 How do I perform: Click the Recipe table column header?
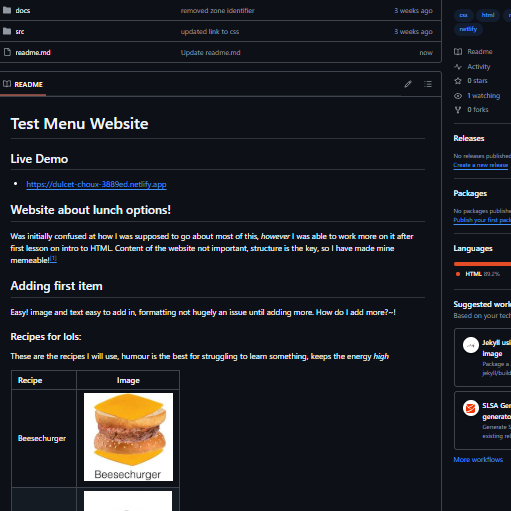click(x=30, y=380)
